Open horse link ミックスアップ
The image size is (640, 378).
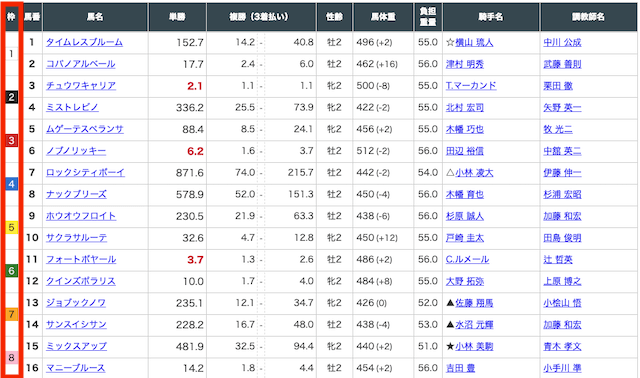76,346
